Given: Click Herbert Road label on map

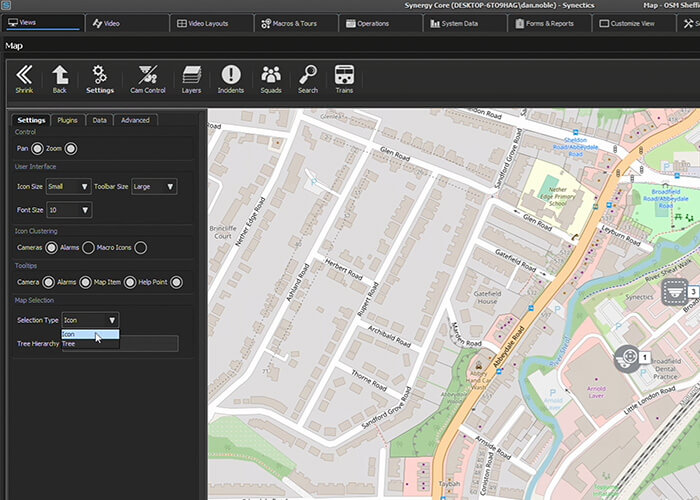Looking at the screenshot, I should (x=343, y=269).
